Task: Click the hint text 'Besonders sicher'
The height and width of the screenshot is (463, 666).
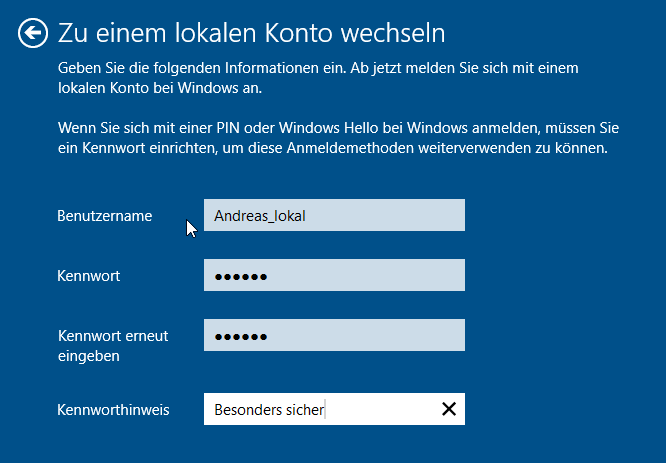Action: [269, 410]
